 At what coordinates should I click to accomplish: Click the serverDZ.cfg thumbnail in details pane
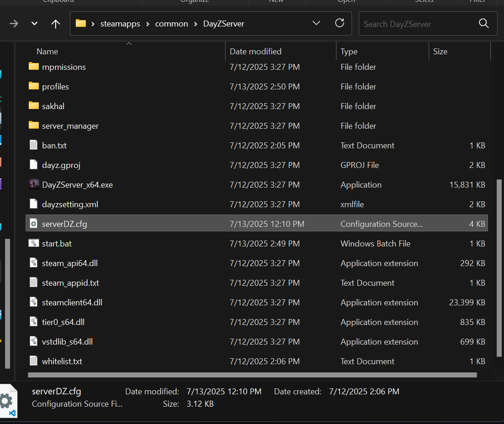pyautogui.click(x=8, y=400)
